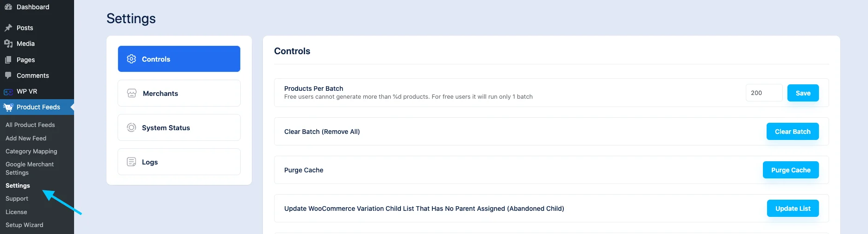
Task: Click the System Status circle icon
Action: (131, 127)
